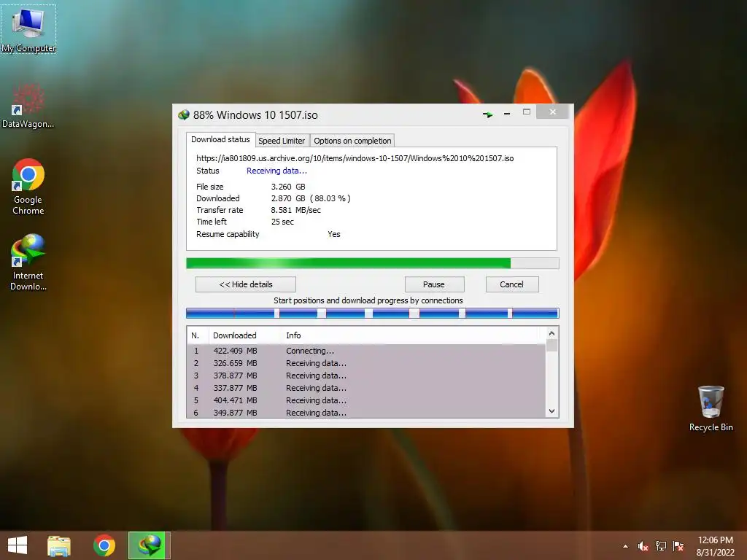Viewport: 747px width, 560px height.
Task: Select connection row 4 with 337.877 MB
Action: point(366,388)
